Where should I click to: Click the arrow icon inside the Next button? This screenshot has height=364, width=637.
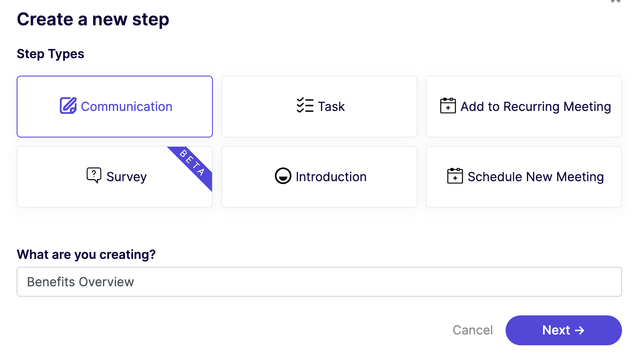(580, 330)
